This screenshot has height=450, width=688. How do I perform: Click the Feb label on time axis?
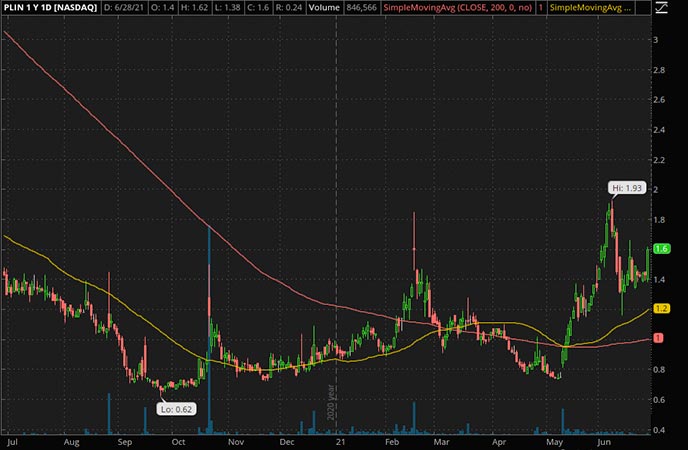click(392, 442)
